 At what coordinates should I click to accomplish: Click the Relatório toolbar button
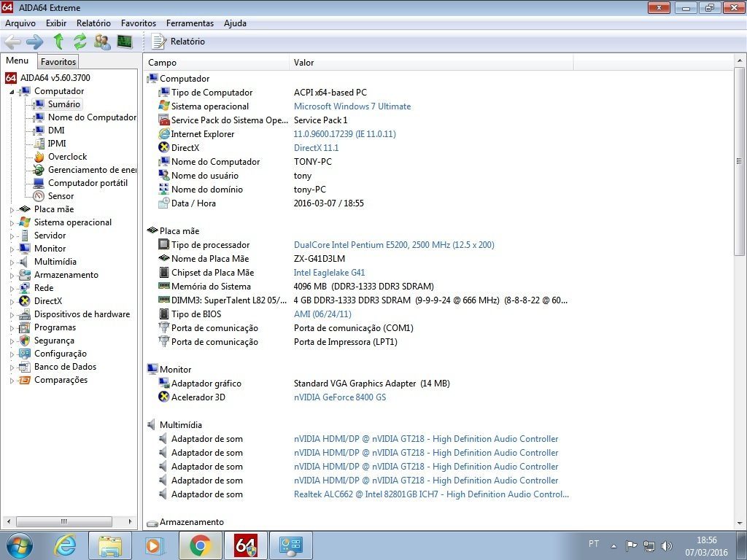point(178,42)
